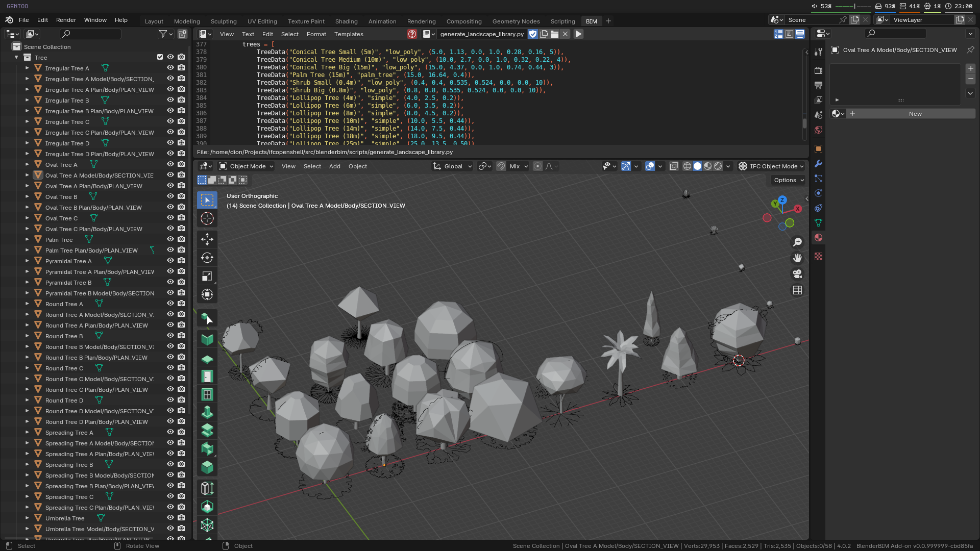The image size is (980, 551).
Task: Open viewport Options dropdown
Action: point(789,180)
